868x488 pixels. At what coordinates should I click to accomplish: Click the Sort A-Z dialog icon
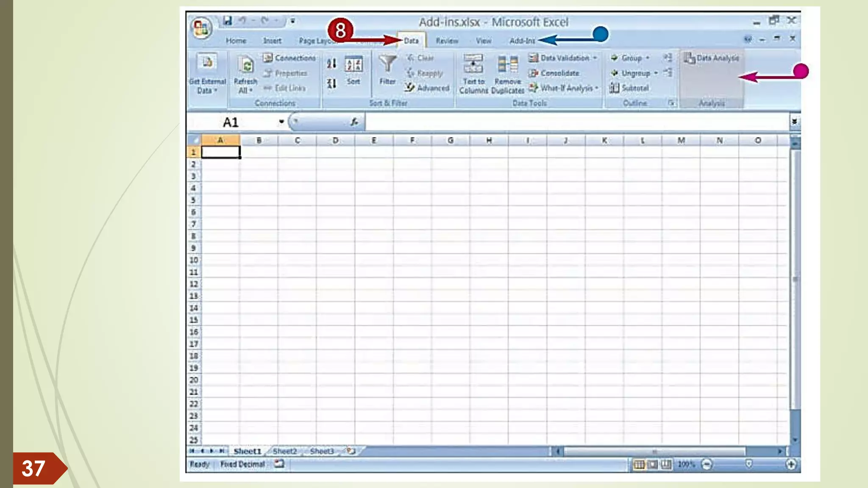point(353,64)
